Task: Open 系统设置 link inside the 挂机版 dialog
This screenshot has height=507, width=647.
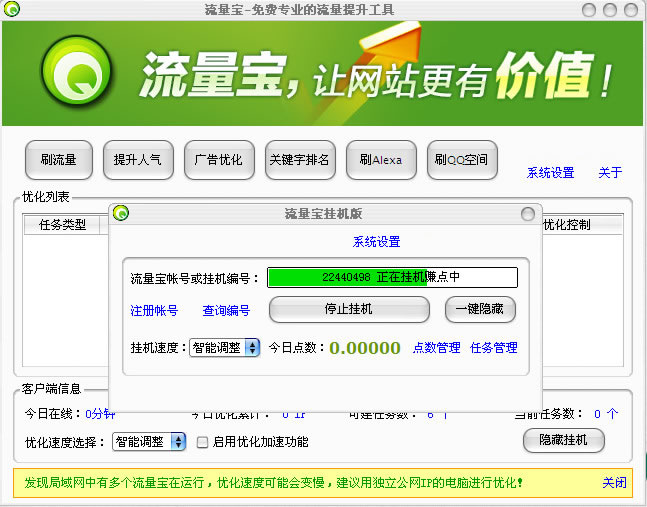Action: point(376,241)
